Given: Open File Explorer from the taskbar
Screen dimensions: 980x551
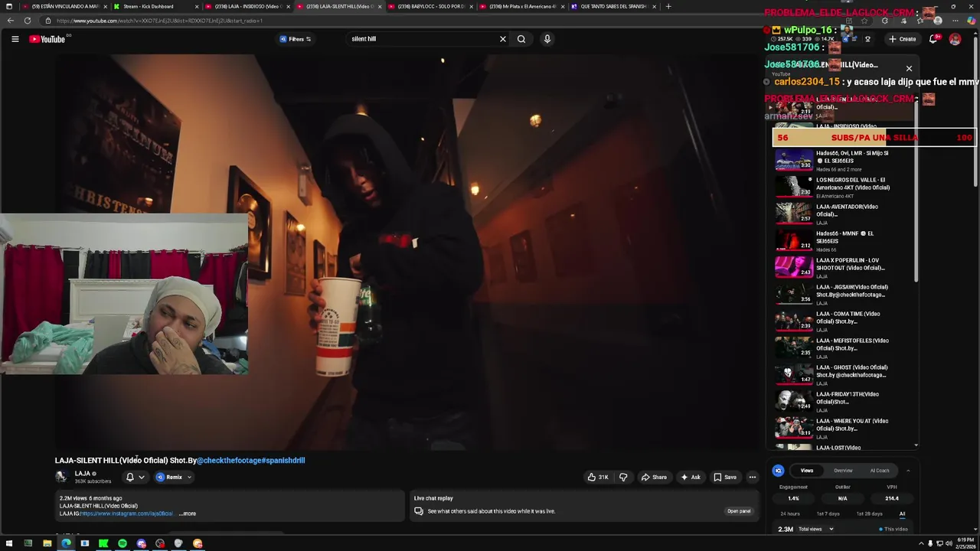Looking at the screenshot, I should [47, 543].
